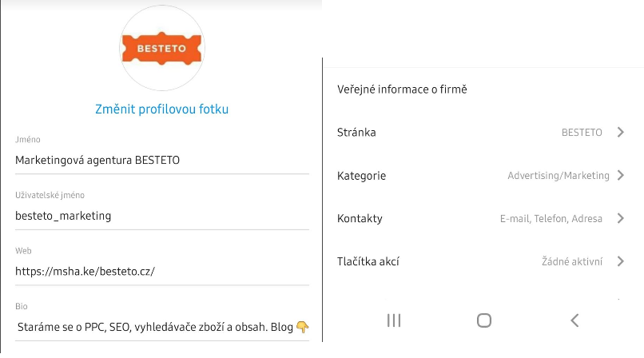644x358 pixels.
Task: Tap the Android back arrow icon
Action: click(x=574, y=320)
